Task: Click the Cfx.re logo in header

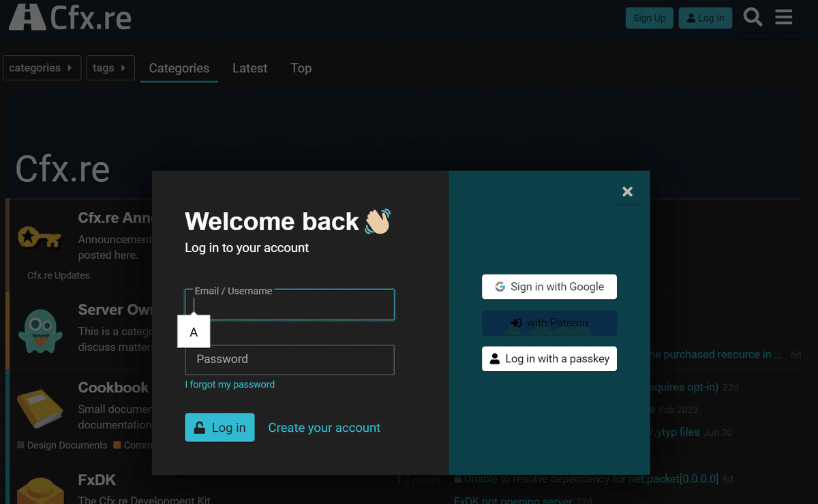Action: pyautogui.click(x=70, y=17)
